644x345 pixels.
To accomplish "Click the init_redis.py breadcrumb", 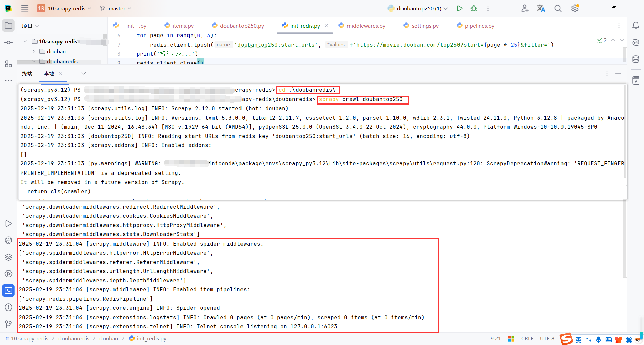I will 148,338.
